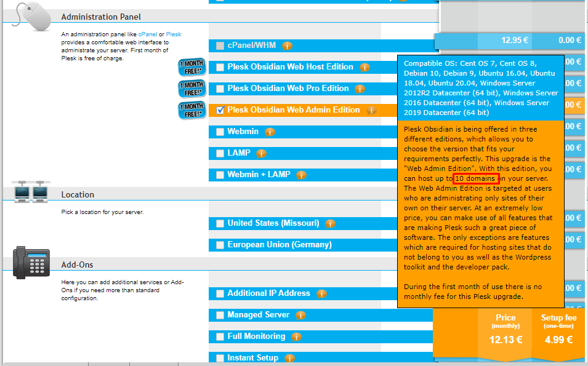
Task: Click the cPanel/WHM option label
Action: tap(252, 46)
